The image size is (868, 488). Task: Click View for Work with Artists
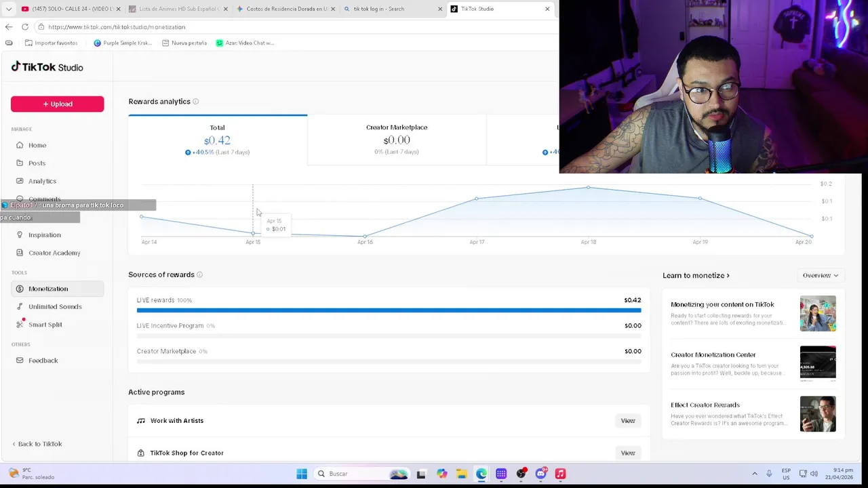click(x=628, y=421)
